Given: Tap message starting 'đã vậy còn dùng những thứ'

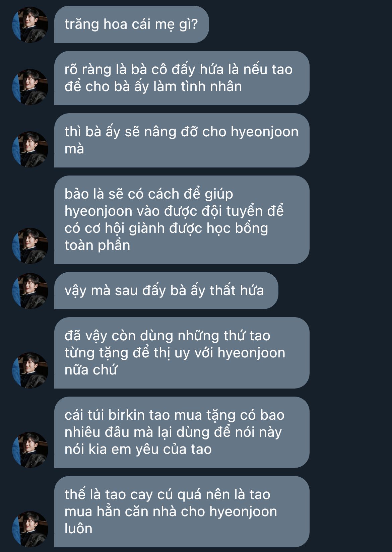Looking at the screenshot, I should tap(182, 353).
